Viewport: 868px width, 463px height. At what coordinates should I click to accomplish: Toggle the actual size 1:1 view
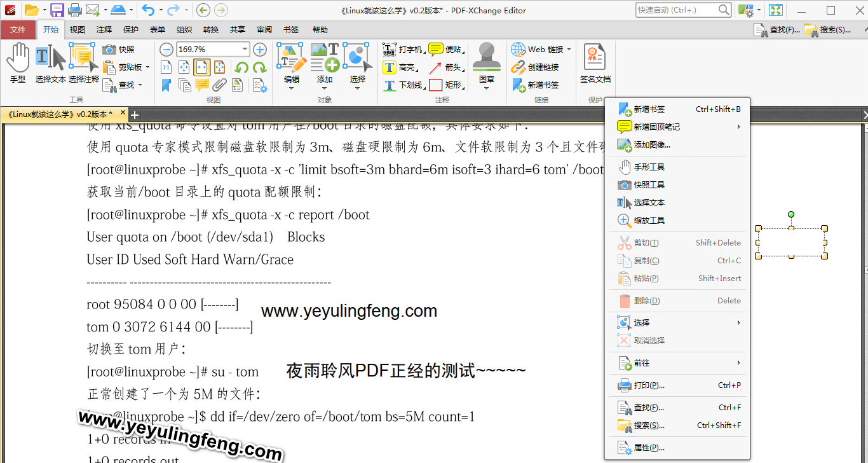click(166, 67)
